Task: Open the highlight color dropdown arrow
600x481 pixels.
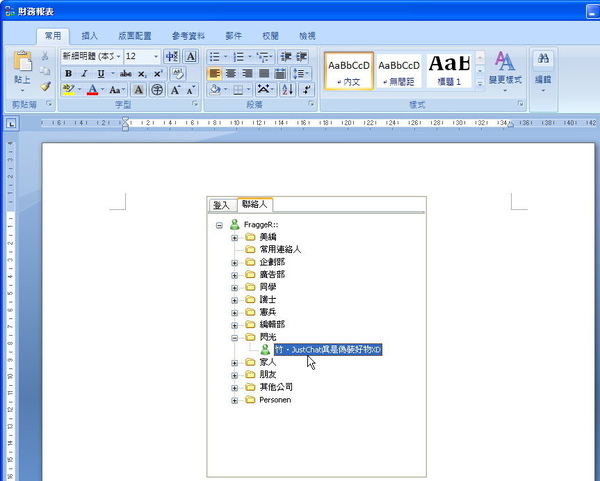Action: 79,90
